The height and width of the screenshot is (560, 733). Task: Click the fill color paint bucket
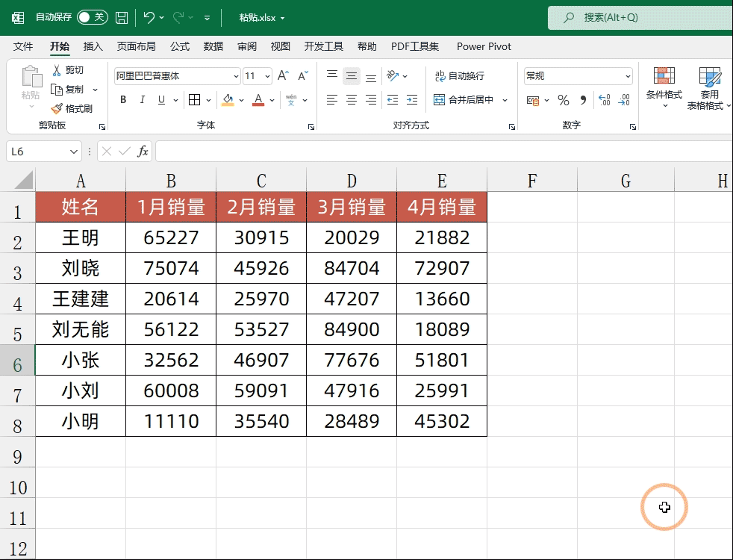(228, 100)
